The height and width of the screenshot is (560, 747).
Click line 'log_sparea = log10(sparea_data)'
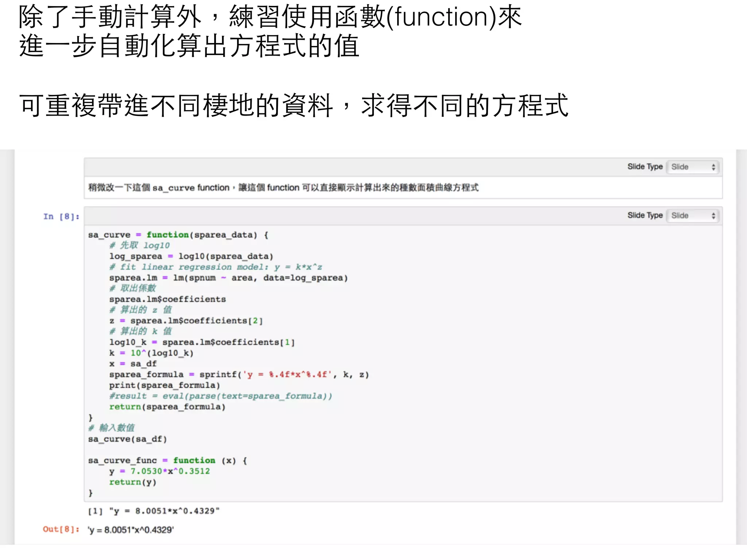[191, 256]
